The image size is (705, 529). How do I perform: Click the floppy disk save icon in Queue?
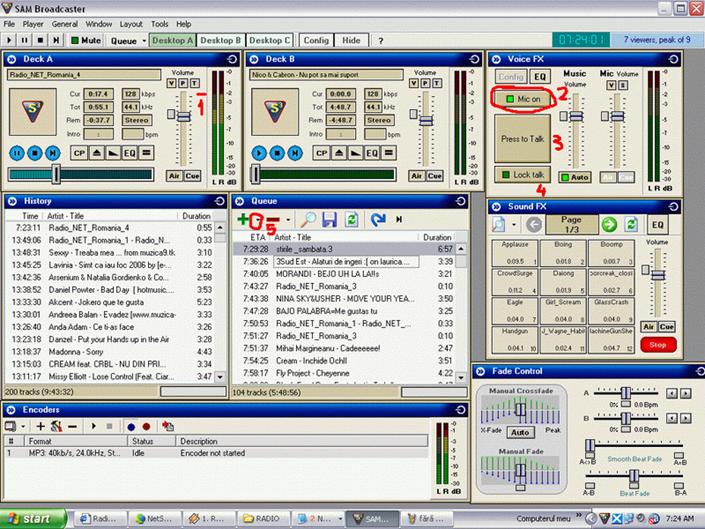(x=329, y=219)
